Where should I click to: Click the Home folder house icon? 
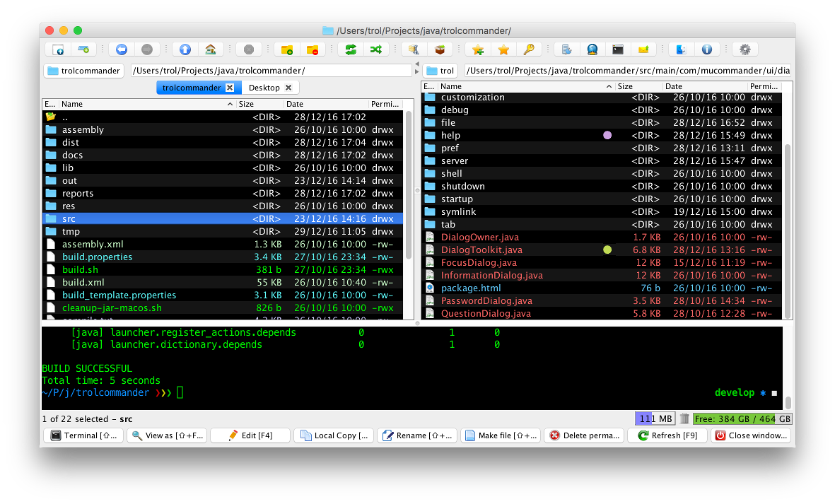pyautogui.click(x=211, y=49)
